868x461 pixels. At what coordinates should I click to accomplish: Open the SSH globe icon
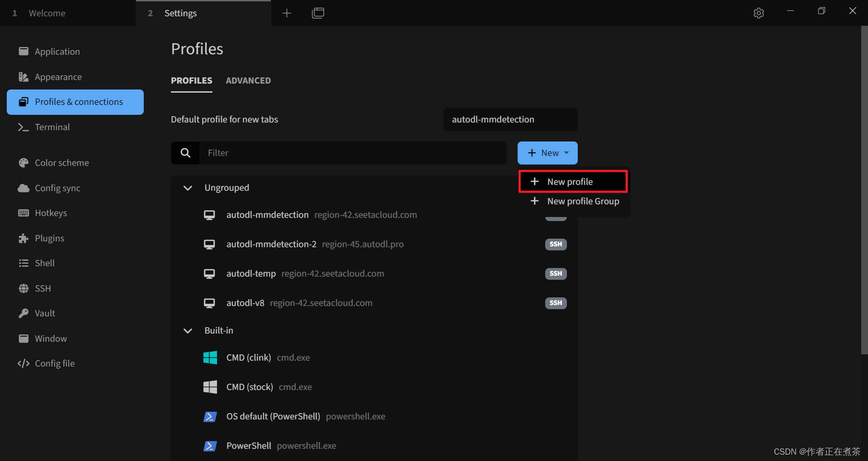[24, 288]
